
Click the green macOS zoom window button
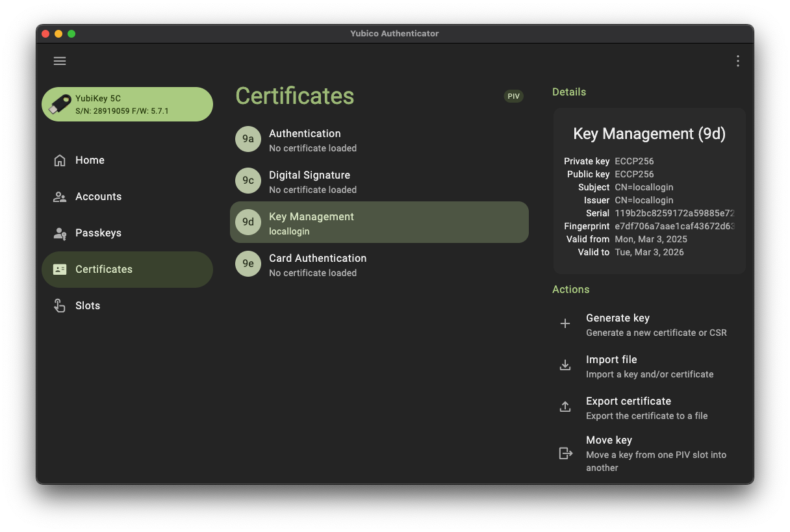pyautogui.click(x=71, y=34)
